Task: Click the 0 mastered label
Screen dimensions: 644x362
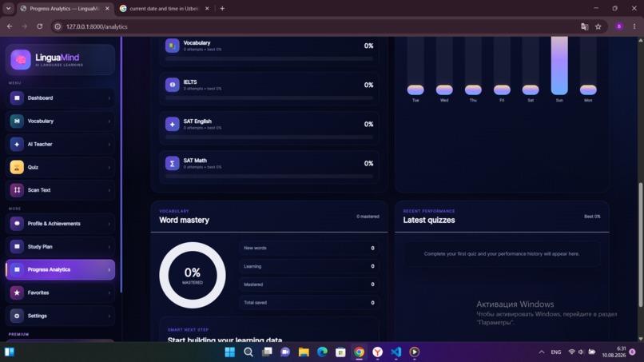Action: coord(368,216)
